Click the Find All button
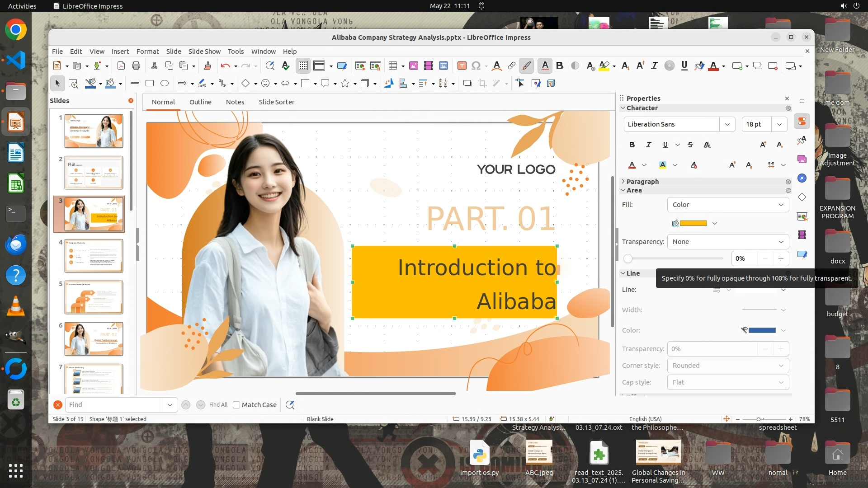 pyautogui.click(x=218, y=405)
